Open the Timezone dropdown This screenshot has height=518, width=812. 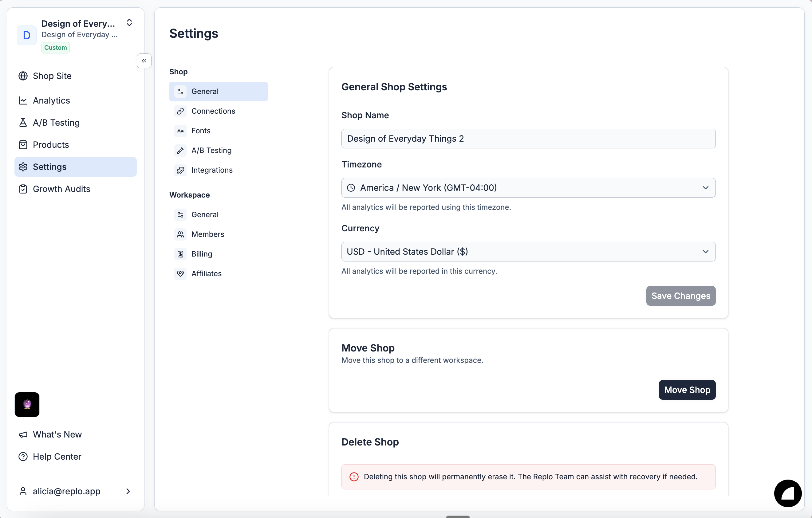(x=528, y=188)
